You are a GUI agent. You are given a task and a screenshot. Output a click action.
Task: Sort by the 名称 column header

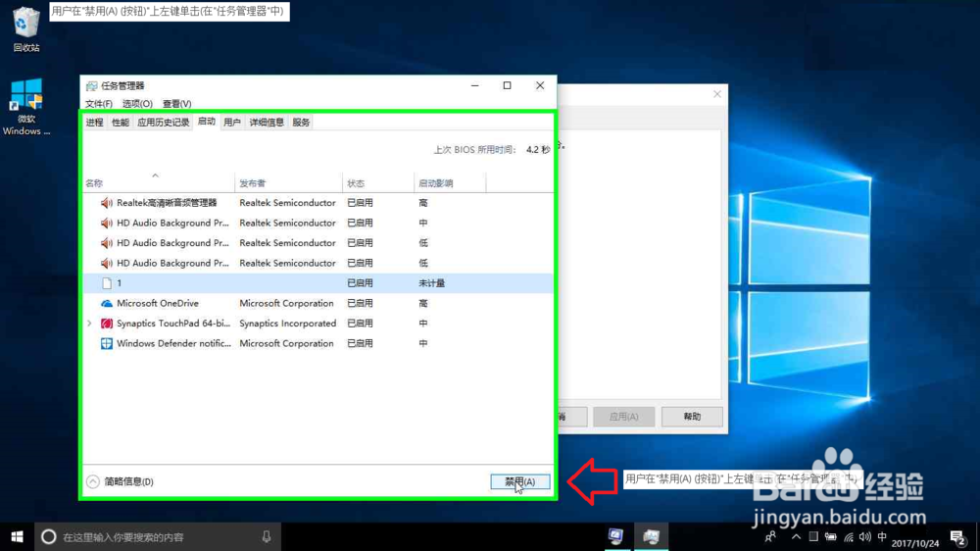point(159,183)
